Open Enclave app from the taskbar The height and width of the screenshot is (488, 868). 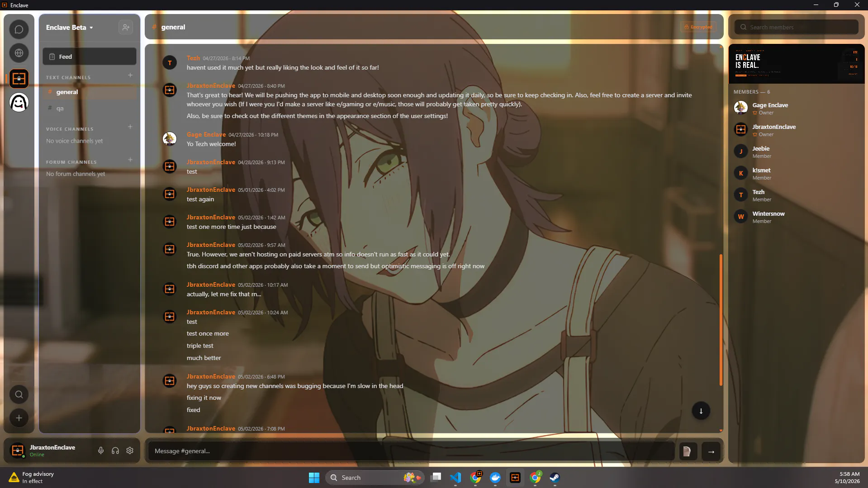pyautogui.click(x=515, y=478)
